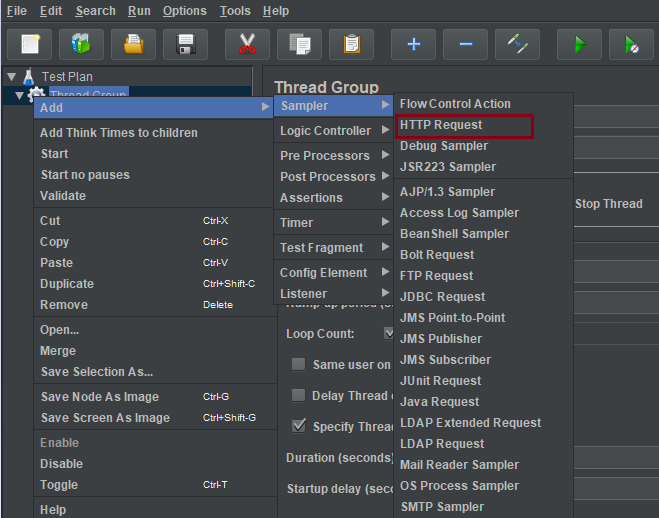Click the New test plan toolbar icon
This screenshot has height=518, width=659.
[29, 44]
